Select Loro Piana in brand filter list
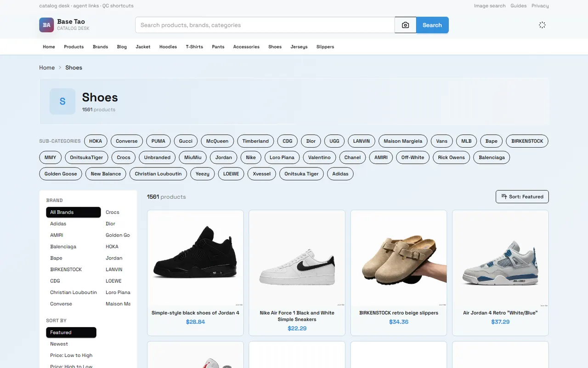Image resolution: width=588 pixels, height=368 pixels. (x=118, y=293)
